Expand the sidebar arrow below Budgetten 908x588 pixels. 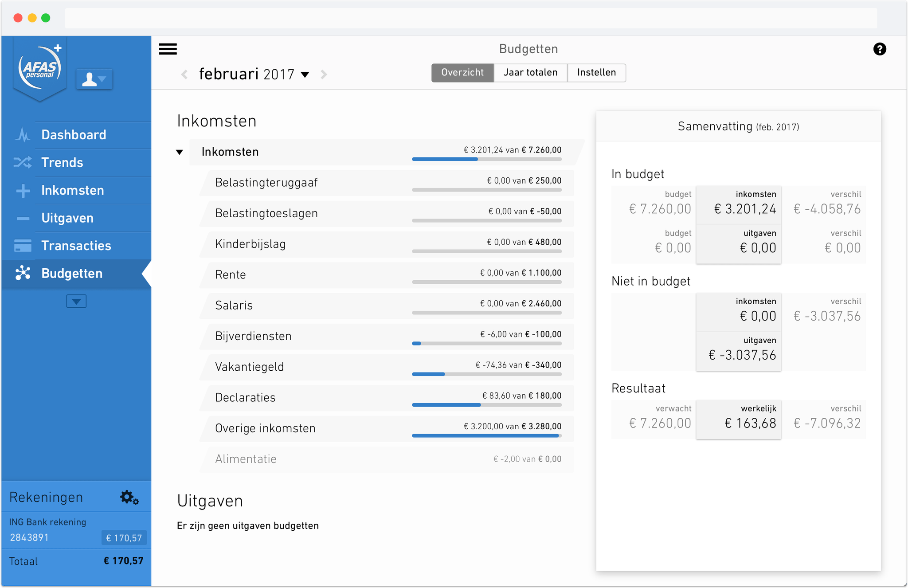(76, 301)
